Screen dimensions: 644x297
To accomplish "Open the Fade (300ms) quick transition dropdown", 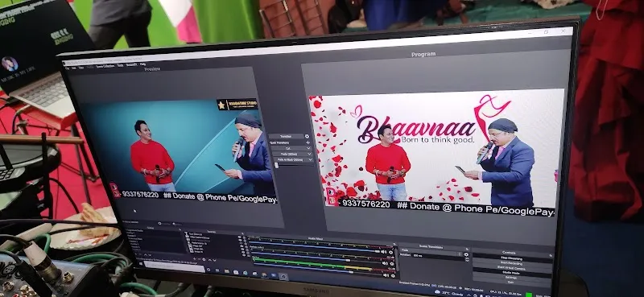I will [x=309, y=154].
